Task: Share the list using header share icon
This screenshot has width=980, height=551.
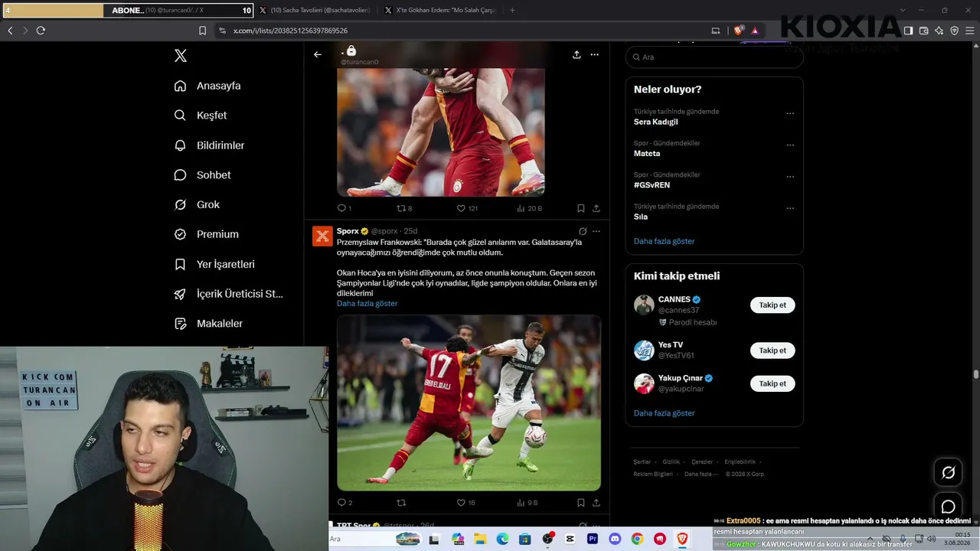Action: (577, 54)
